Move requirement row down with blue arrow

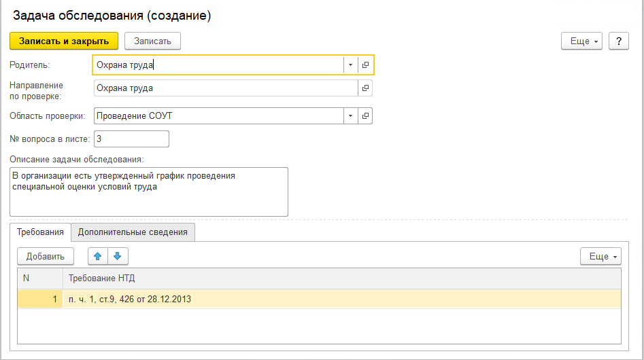click(118, 256)
